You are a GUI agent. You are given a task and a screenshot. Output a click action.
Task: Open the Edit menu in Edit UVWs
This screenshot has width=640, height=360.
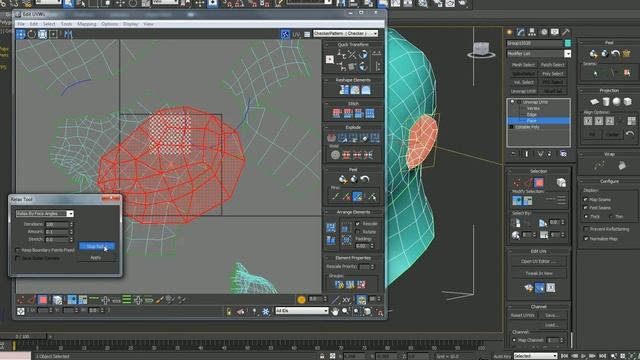[33, 24]
